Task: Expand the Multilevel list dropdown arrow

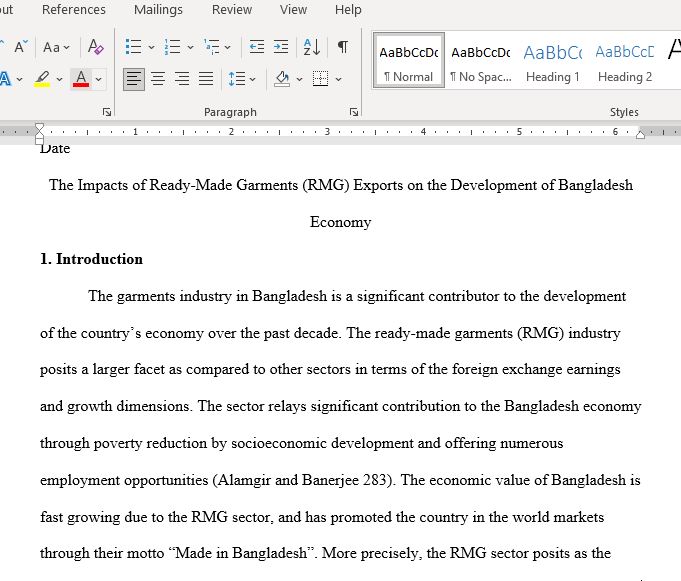Action: pos(228,47)
